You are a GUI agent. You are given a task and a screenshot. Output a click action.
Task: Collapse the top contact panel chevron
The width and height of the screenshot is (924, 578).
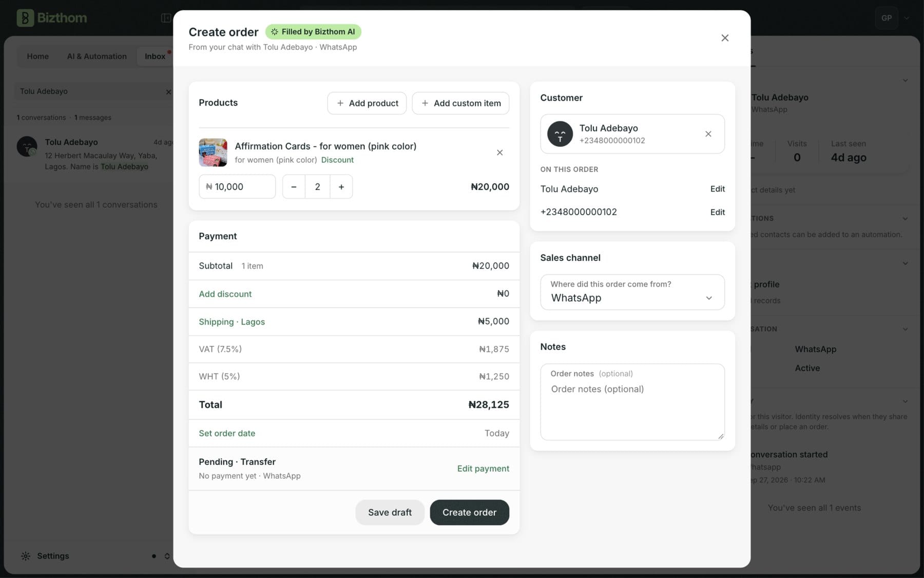(x=905, y=80)
